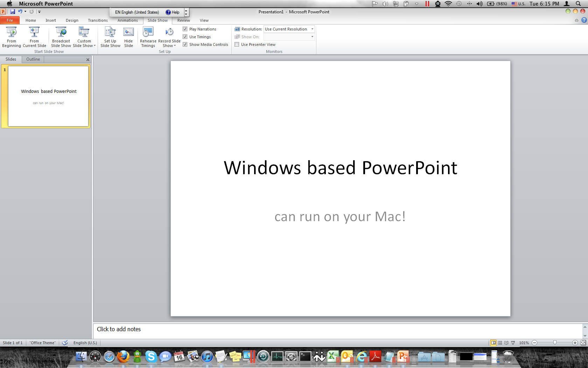Start Slide Show from status bar icon

(513, 343)
